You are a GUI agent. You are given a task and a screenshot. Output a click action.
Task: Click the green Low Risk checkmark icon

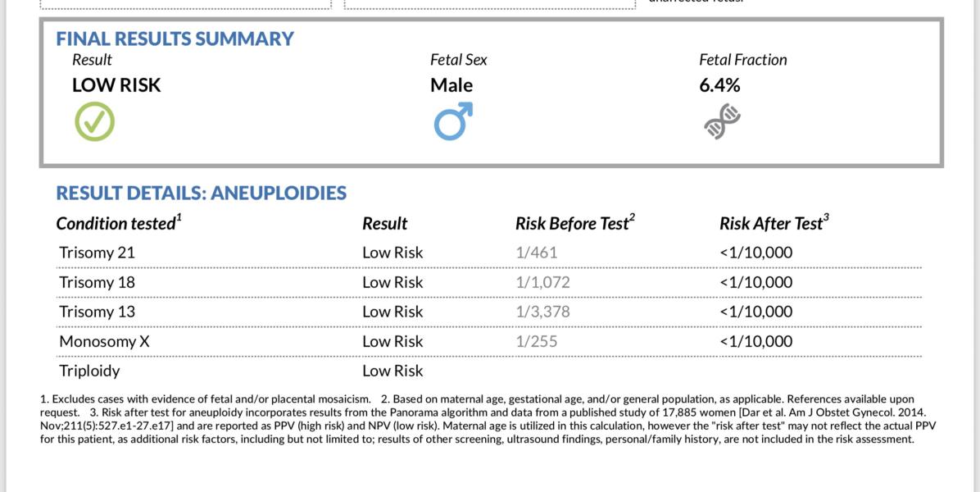(x=94, y=121)
